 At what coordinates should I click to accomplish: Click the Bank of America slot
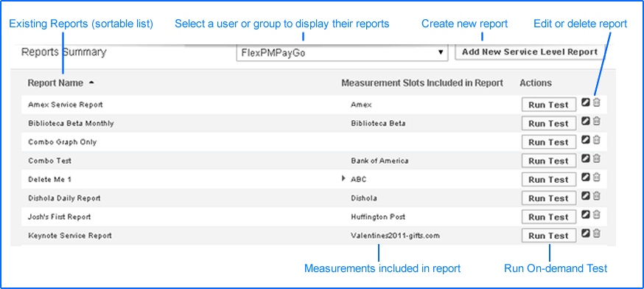pyautogui.click(x=379, y=161)
